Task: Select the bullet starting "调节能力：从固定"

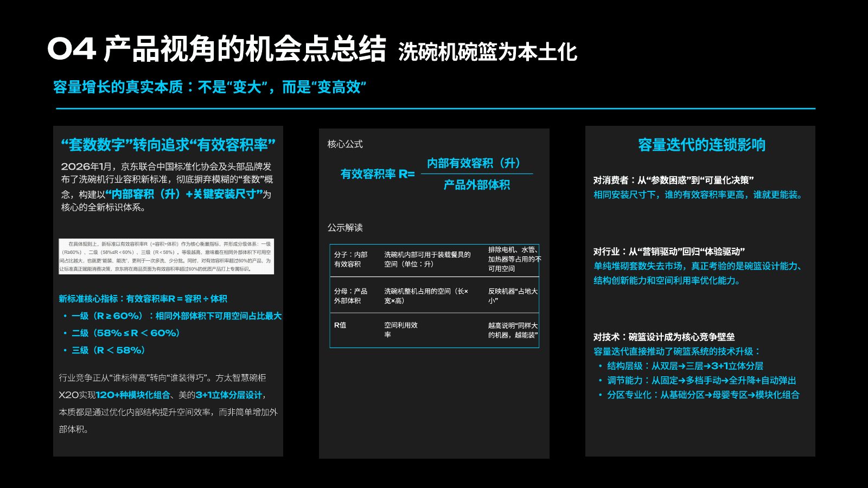Action: [701, 381]
